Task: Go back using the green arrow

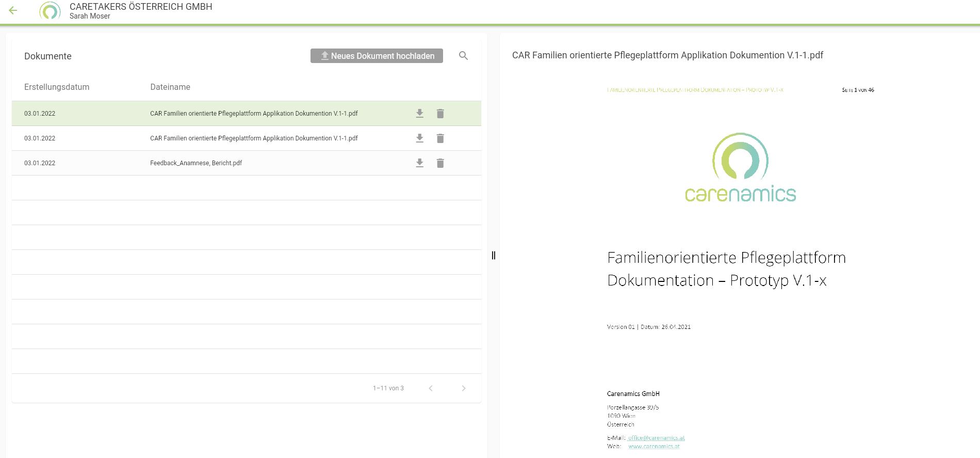Action: pos(13,10)
